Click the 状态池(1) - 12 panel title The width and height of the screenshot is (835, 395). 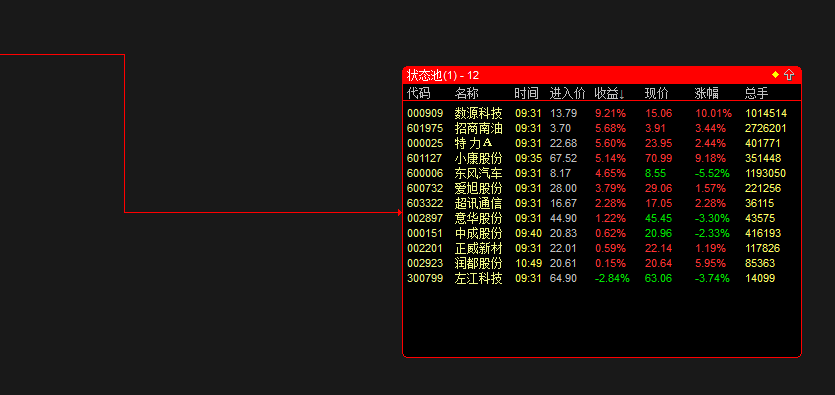coord(443,75)
